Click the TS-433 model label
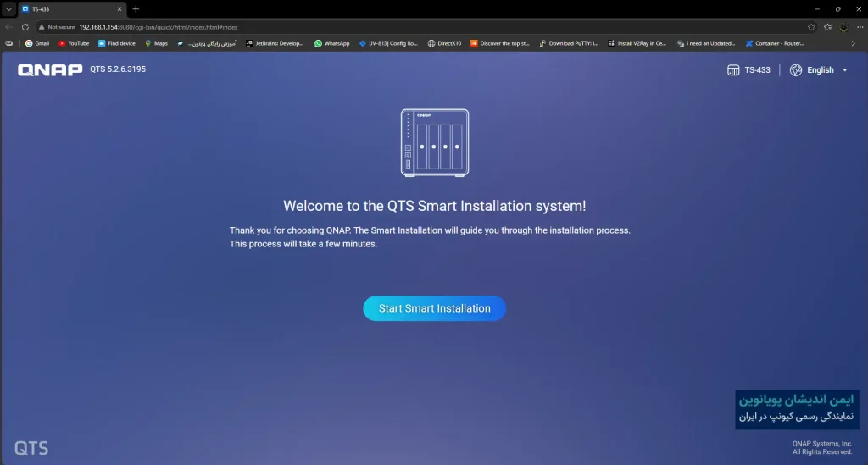868x465 pixels. 757,70
